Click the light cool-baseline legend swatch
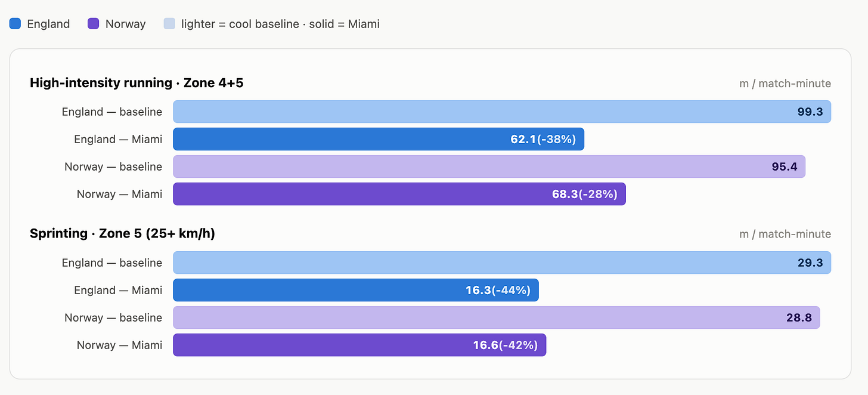868x395 pixels. coord(169,24)
